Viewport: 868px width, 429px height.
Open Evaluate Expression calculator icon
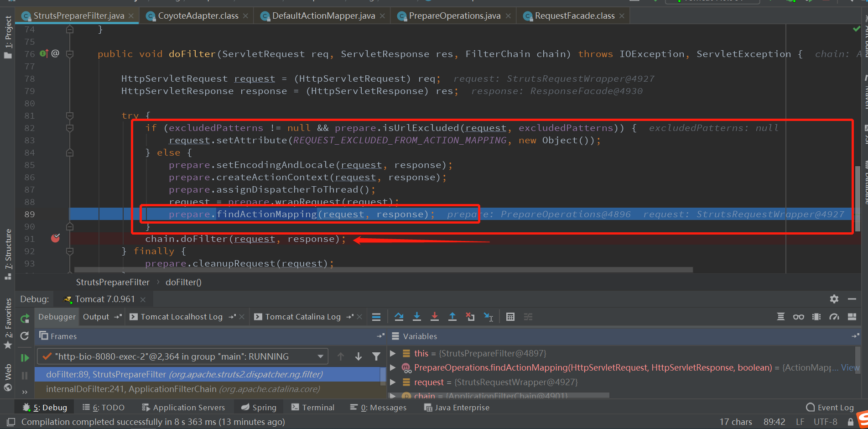click(510, 317)
